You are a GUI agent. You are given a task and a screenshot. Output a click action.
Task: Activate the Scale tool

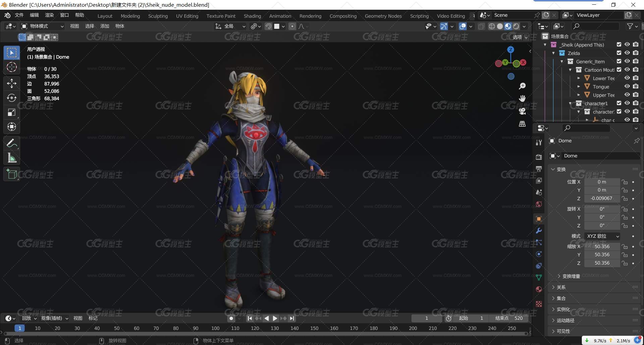tap(12, 113)
